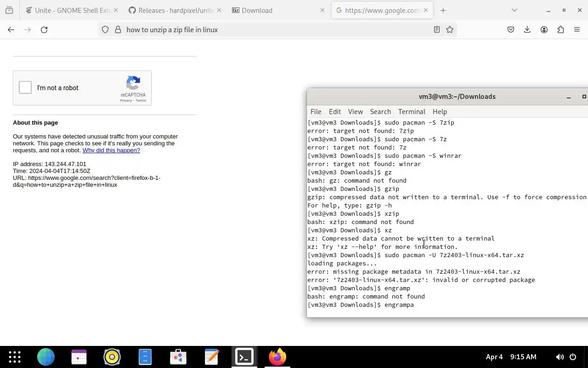Click 'Time: 2024-04-04T17:14:50Z' text

tap(51, 171)
